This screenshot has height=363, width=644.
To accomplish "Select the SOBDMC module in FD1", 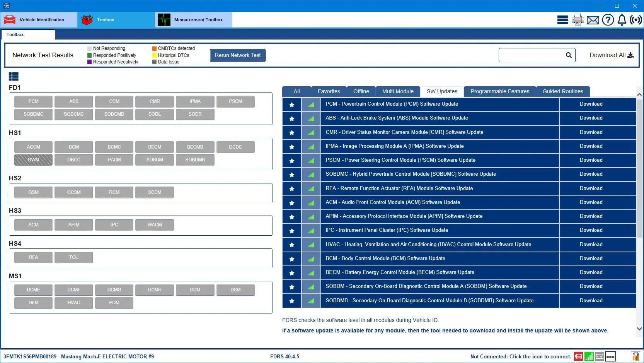I will (x=33, y=114).
